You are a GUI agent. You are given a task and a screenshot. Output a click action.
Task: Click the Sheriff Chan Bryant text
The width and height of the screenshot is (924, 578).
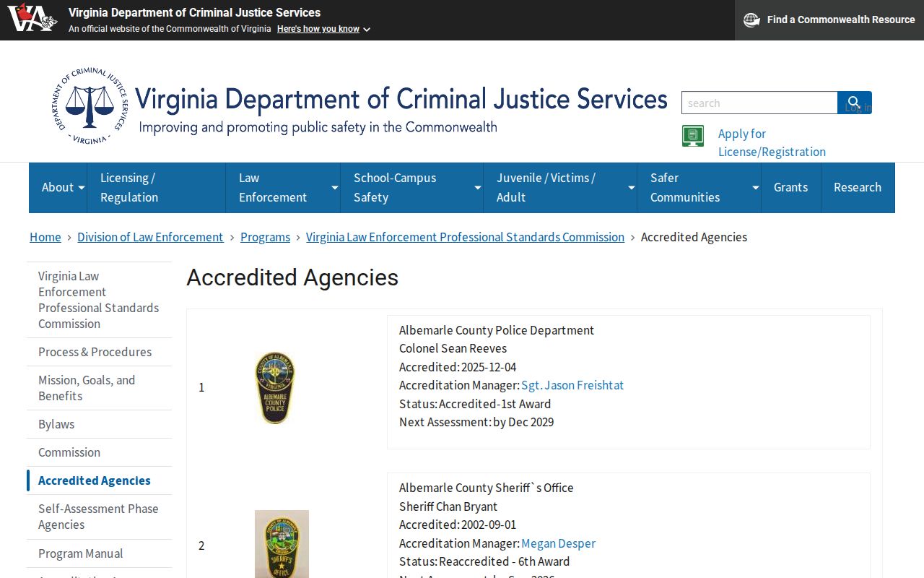(x=448, y=506)
